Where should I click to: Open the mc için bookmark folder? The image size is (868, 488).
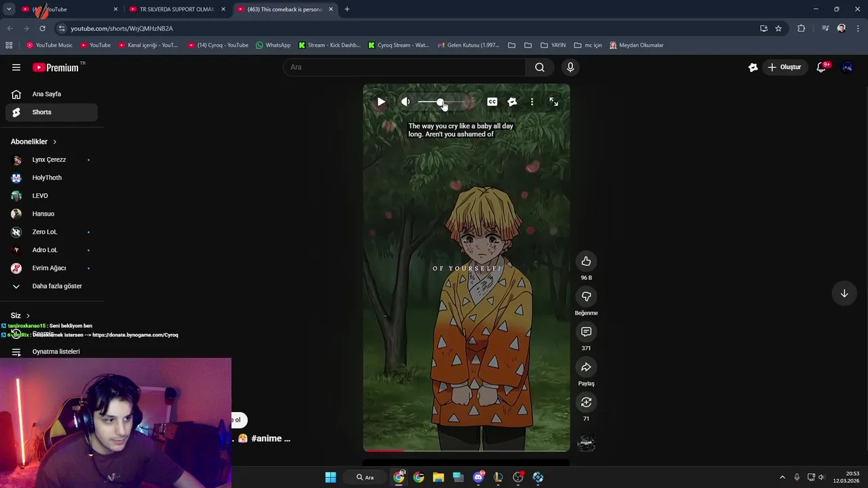coord(588,45)
